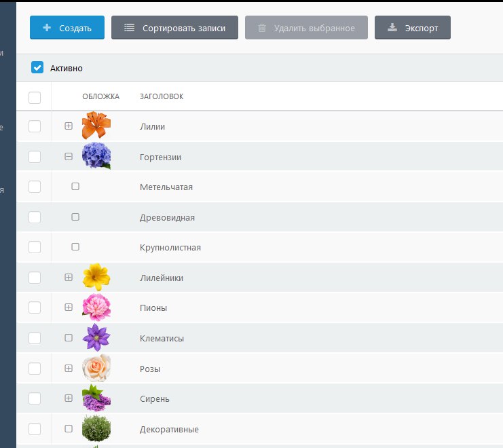Click the Экспорт button
This screenshot has width=503, height=448.
pos(413,28)
